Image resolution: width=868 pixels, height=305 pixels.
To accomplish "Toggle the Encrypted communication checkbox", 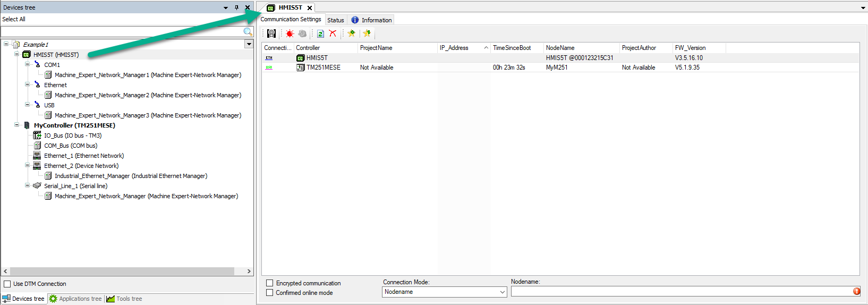I will pyautogui.click(x=270, y=283).
